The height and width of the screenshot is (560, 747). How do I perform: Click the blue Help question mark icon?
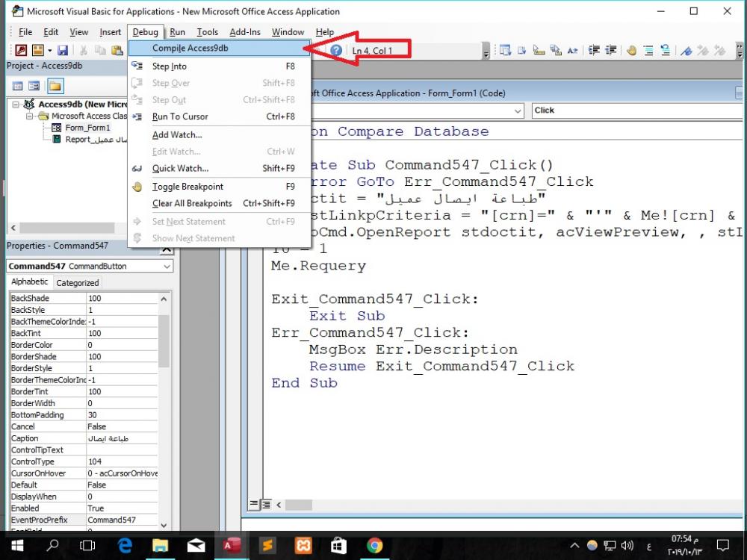click(x=336, y=50)
